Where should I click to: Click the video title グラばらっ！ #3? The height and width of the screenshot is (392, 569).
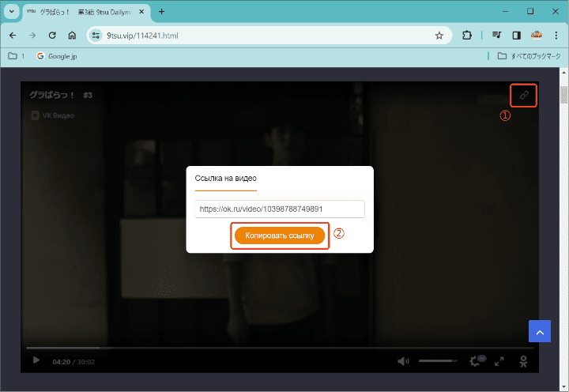point(61,95)
